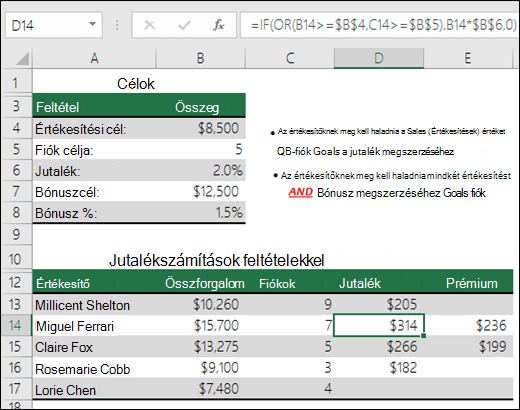
Task: Click the formula bar resize dots handle
Action: click(x=117, y=25)
